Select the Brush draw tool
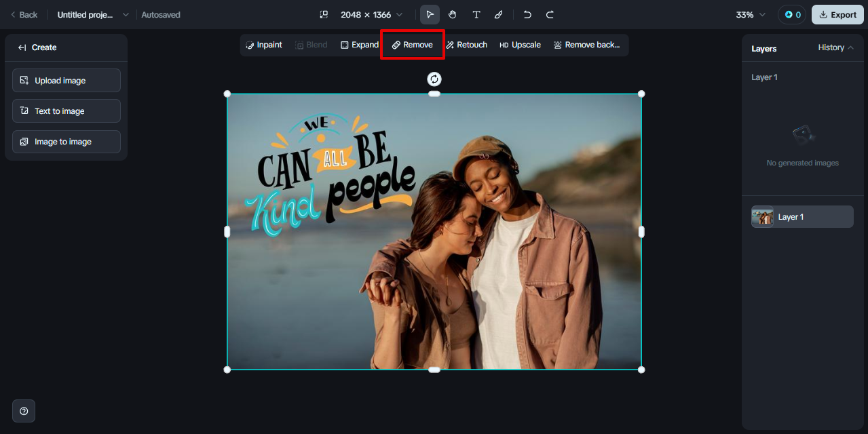The image size is (868, 434). pos(499,14)
